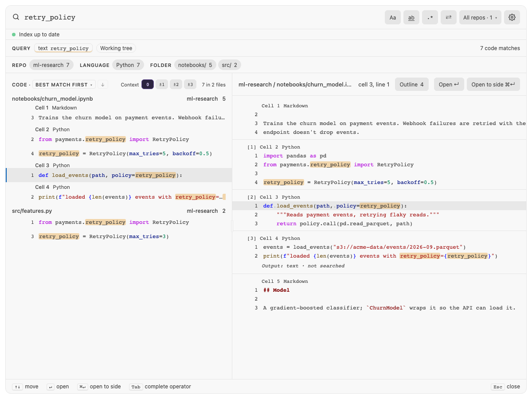Toggle case-sensitive Aa matching
The height and width of the screenshot is (399, 532).
393,17
